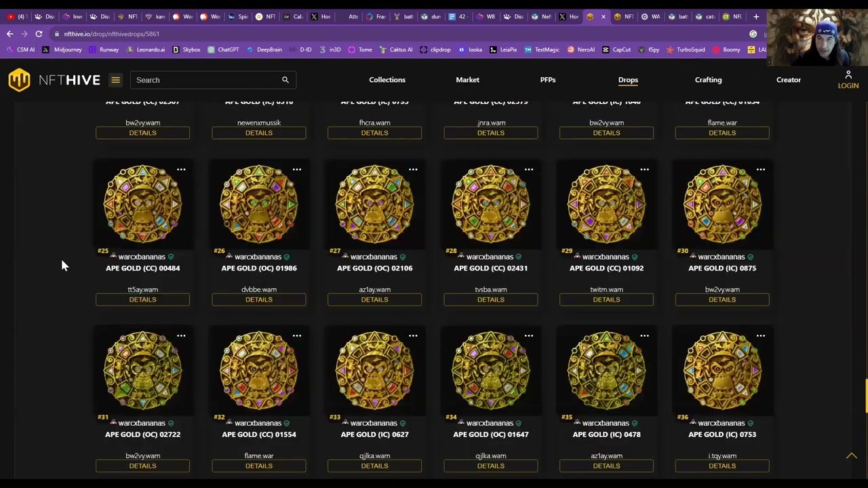Click the browser address bar URL
Screen dimensions: 868x488
click(x=112, y=34)
